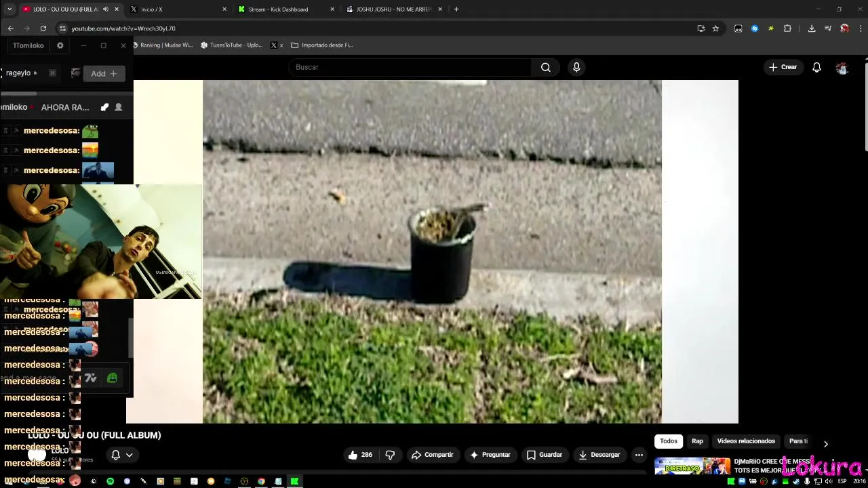
Task: Open the DjMaRiiO recommended video thumbnail
Action: tap(692, 466)
